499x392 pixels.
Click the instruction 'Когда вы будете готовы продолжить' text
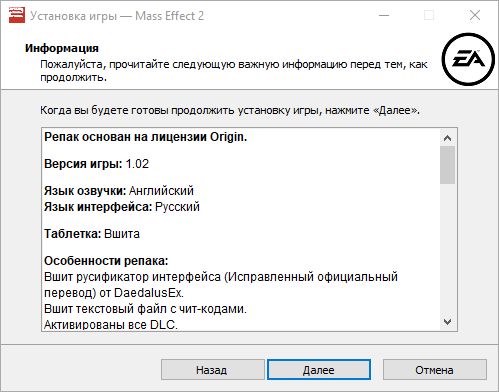[x=230, y=110]
